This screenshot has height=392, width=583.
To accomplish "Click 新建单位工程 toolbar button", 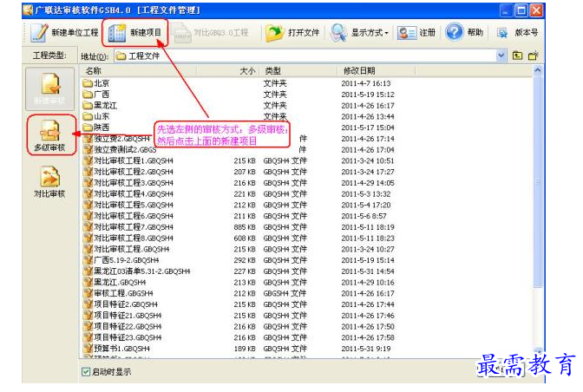I will (64, 33).
